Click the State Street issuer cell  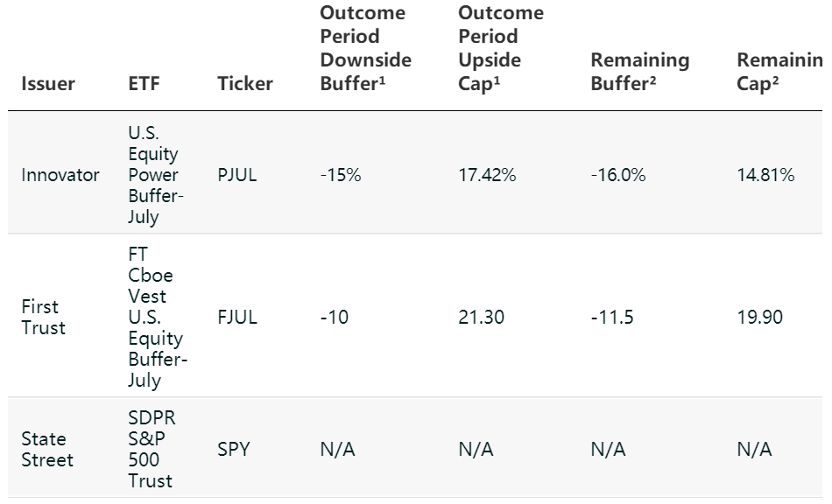pos(45,449)
